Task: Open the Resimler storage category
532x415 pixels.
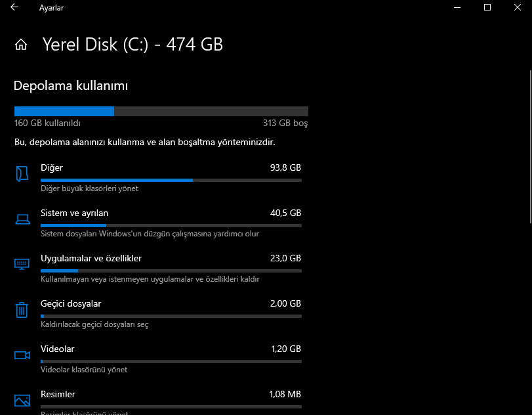Action: click(x=58, y=395)
